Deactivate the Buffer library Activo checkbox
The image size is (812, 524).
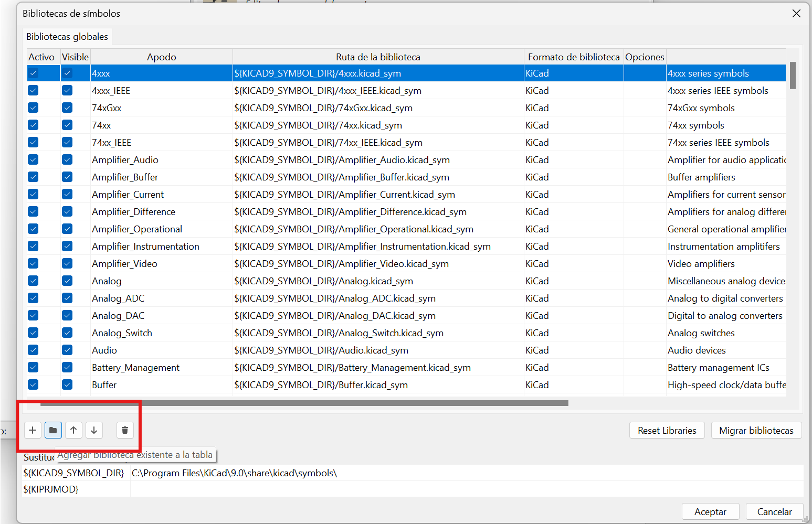(33, 384)
